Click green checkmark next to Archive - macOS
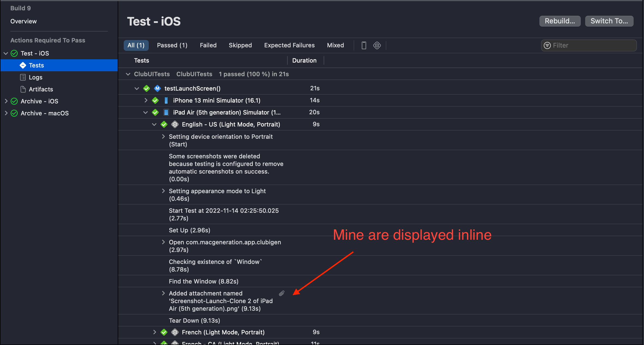 [x=14, y=113]
